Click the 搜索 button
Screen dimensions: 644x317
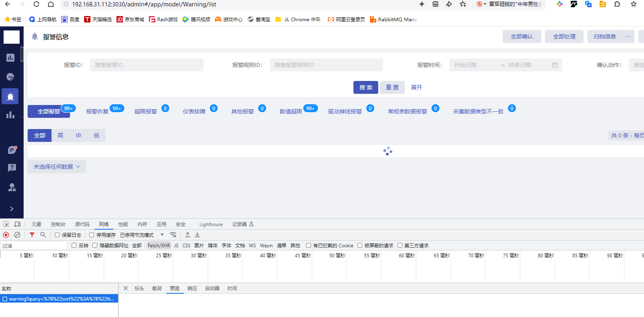click(366, 87)
